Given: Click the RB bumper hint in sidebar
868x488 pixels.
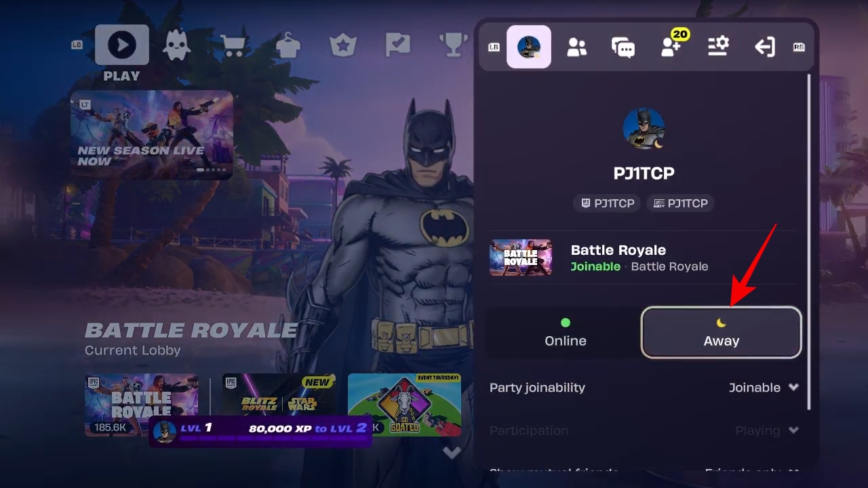Looking at the screenshot, I should click(799, 47).
